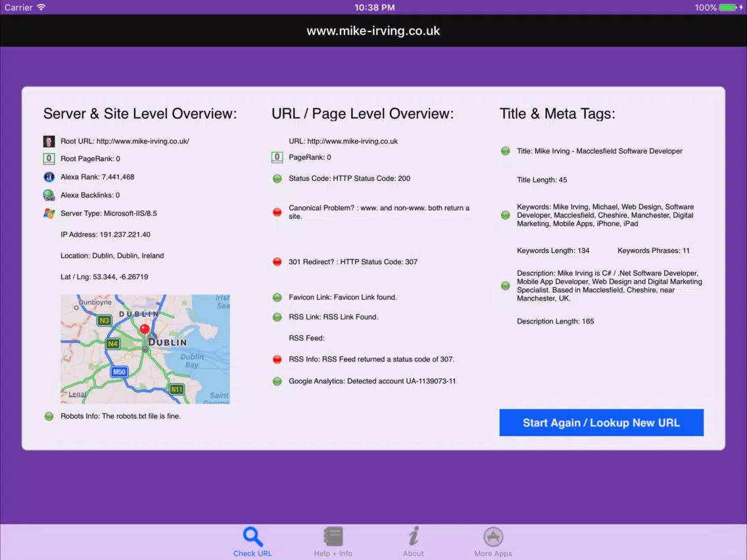
Task: Select the page-level URL text line
Action: pyautogui.click(x=343, y=141)
